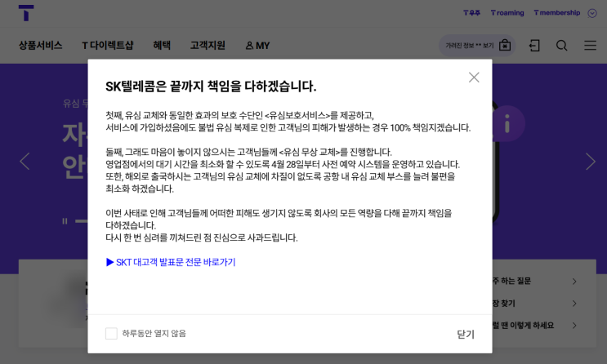Open the hamburger full menu icon
This screenshot has height=364, width=607.
[x=590, y=45]
